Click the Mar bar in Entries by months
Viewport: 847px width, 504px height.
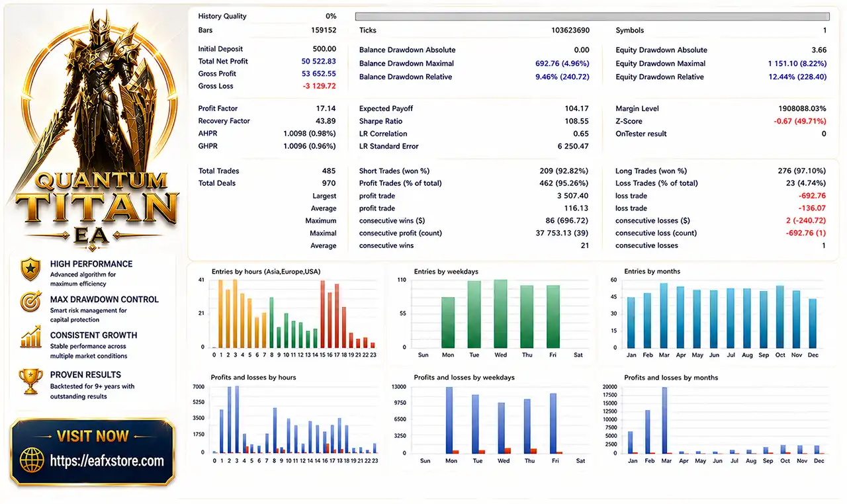click(664, 315)
